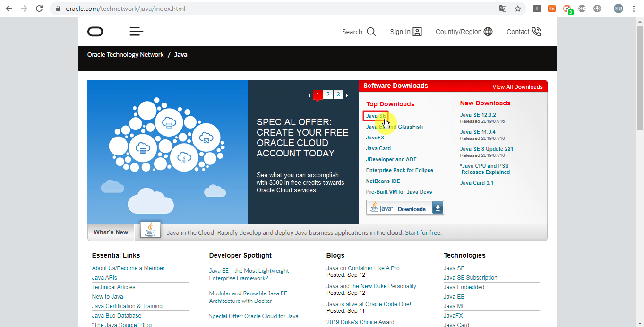Open the Java APIs link
This screenshot has height=327, width=644.
coord(104,278)
